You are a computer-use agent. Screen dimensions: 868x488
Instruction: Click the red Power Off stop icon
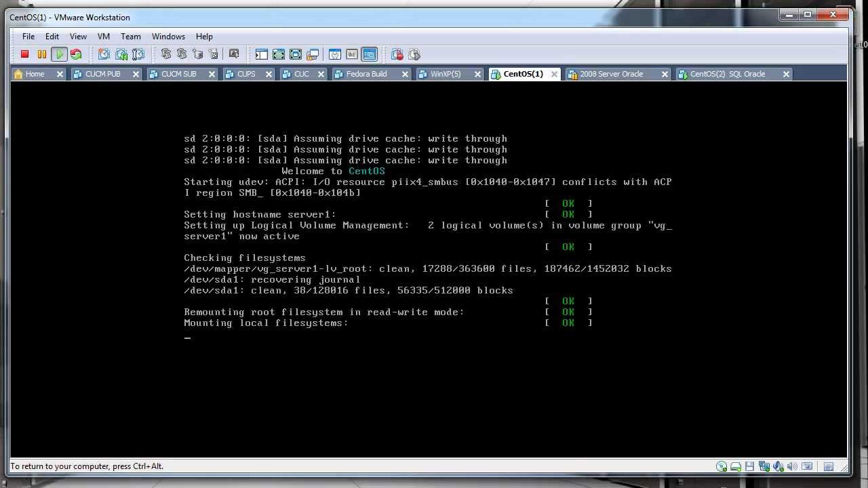click(25, 54)
